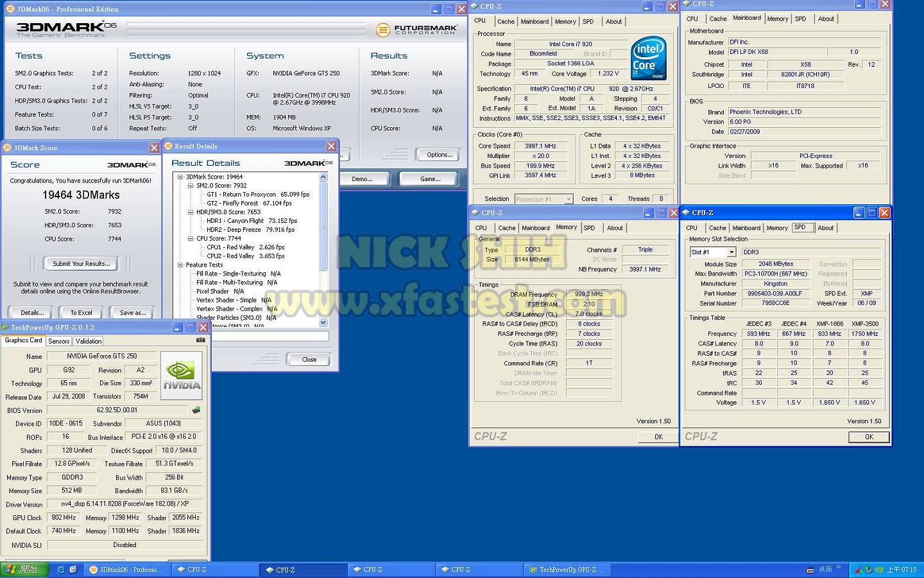Click the Futuremark logo in 3DMark06
This screenshot has height=578, width=924.
pyautogui.click(x=417, y=30)
